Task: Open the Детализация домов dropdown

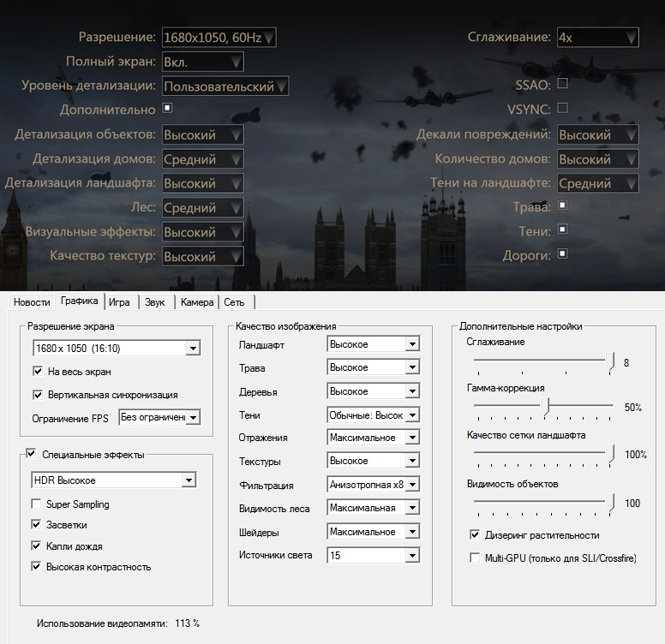Action: 203,159
